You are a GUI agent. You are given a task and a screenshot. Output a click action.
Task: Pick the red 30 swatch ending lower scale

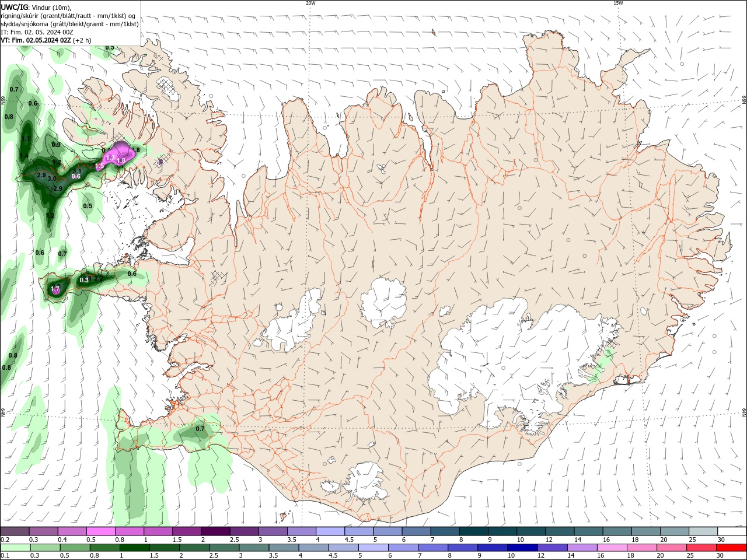(x=732, y=548)
